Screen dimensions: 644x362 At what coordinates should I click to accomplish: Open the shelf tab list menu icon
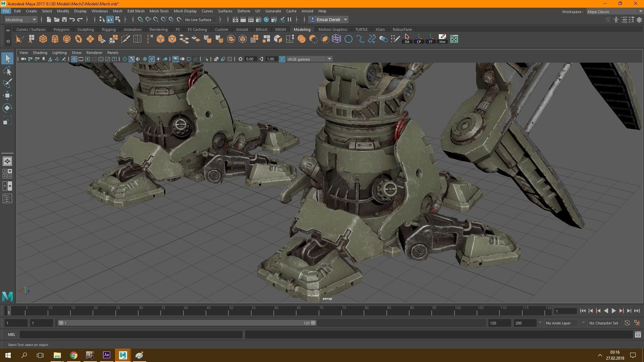pyautogui.click(x=8, y=30)
